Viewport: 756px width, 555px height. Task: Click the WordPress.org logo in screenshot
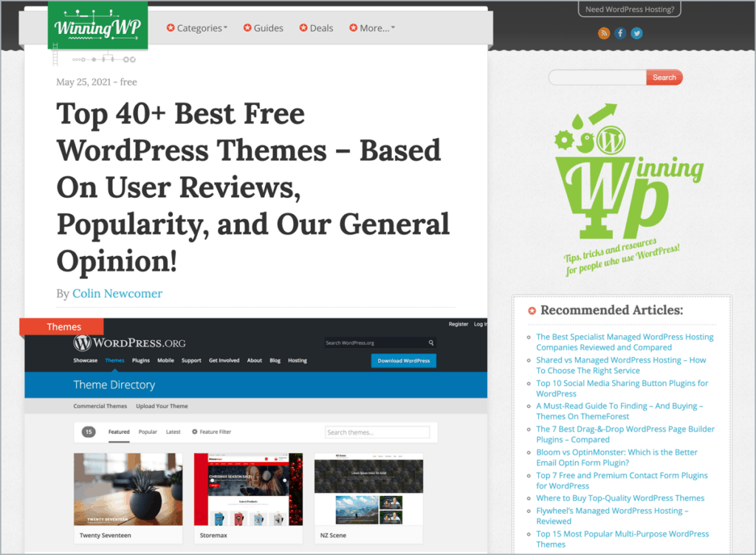(x=129, y=343)
